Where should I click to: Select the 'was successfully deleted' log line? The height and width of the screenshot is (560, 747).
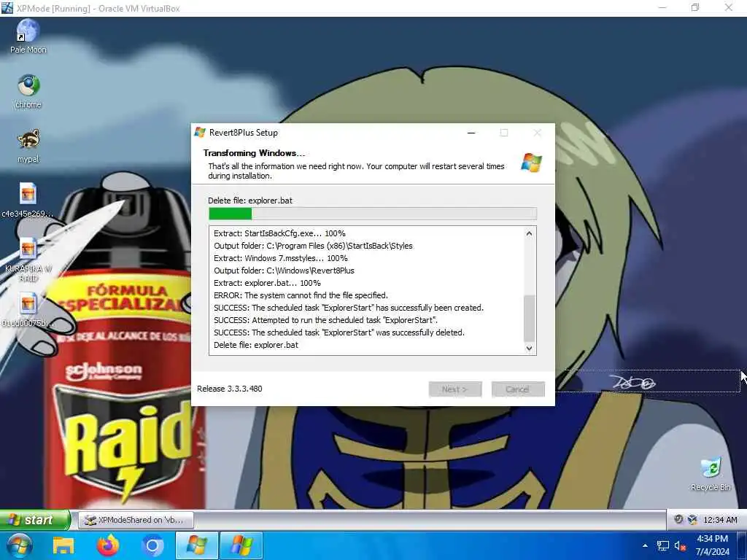tap(339, 332)
